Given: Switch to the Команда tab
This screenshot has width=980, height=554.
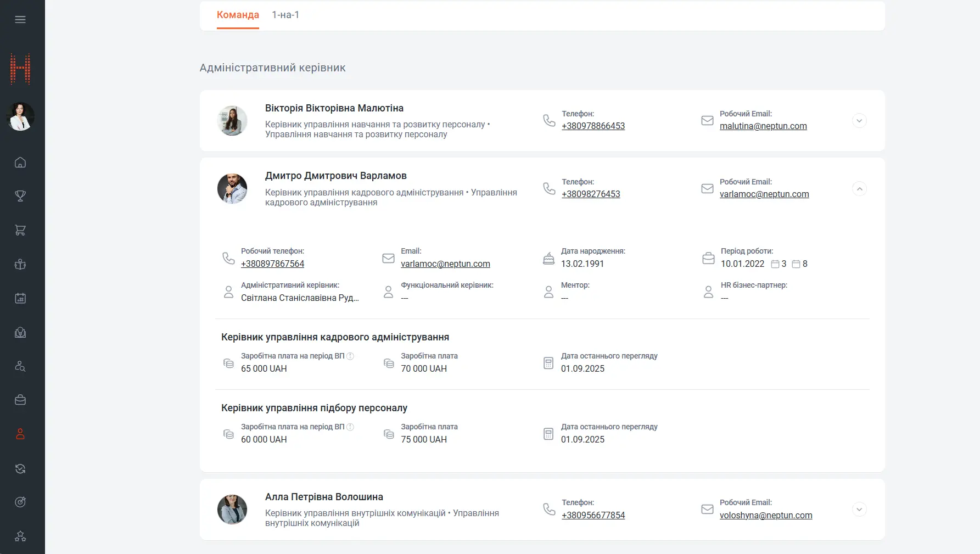Looking at the screenshot, I should (x=238, y=15).
